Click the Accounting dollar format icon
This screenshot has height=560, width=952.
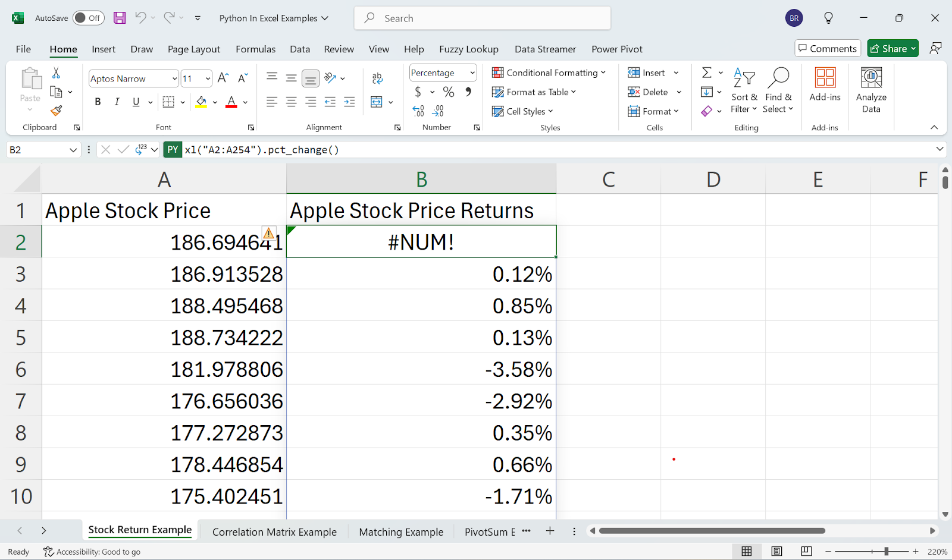(418, 92)
